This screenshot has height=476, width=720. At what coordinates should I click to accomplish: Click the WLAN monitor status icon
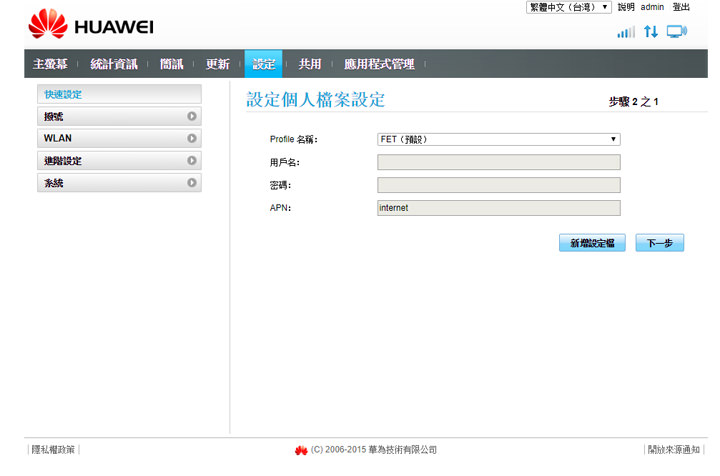tap(677, 31)
